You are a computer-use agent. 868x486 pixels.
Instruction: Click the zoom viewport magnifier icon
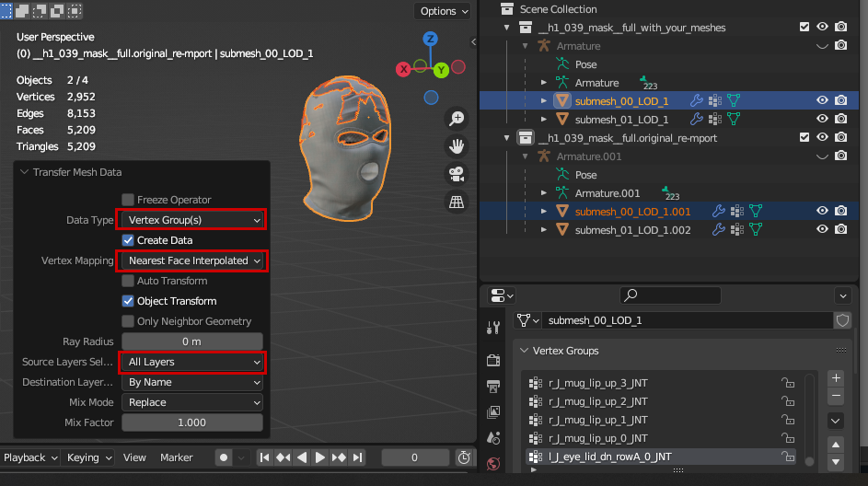pyautogui.click(x=457, y=118)
